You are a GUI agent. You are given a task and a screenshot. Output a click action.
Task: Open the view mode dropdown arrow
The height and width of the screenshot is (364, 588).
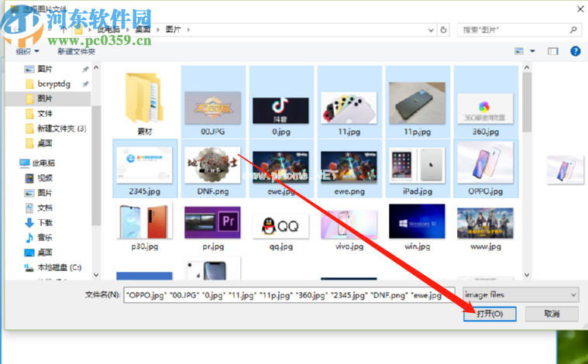click(532, 51)
